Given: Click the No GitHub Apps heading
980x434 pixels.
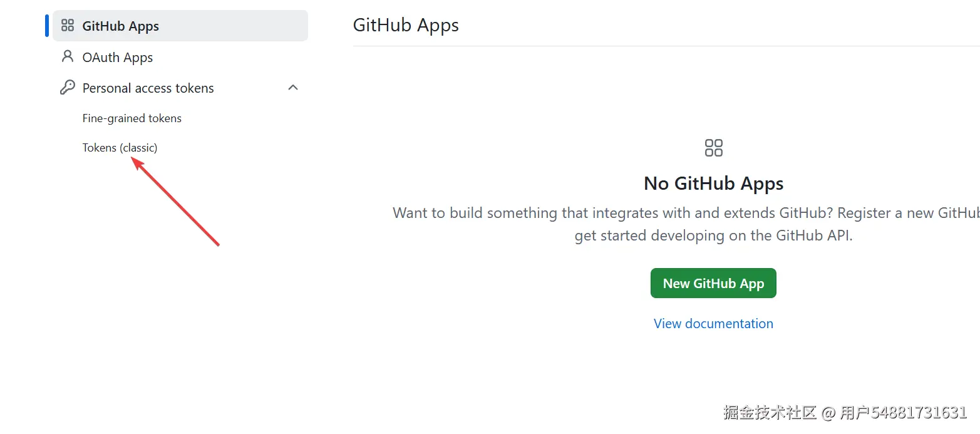Looking at the screenshot, I should (713, 183).
